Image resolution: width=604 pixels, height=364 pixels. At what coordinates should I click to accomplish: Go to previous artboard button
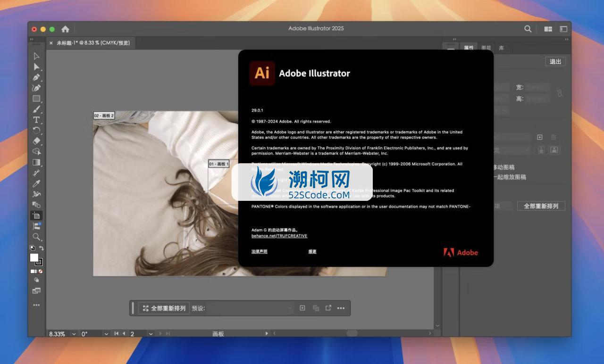click(x=124, y=333)
